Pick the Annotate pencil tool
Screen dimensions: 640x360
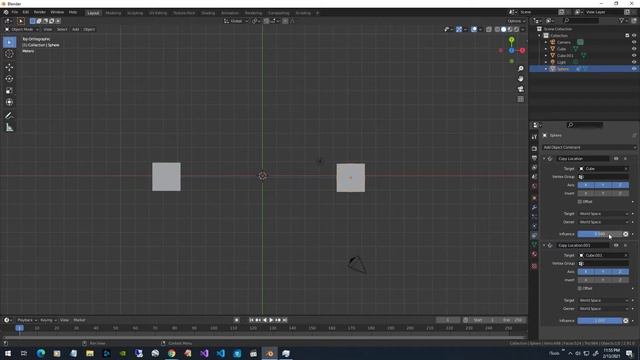tap(9, 116)
